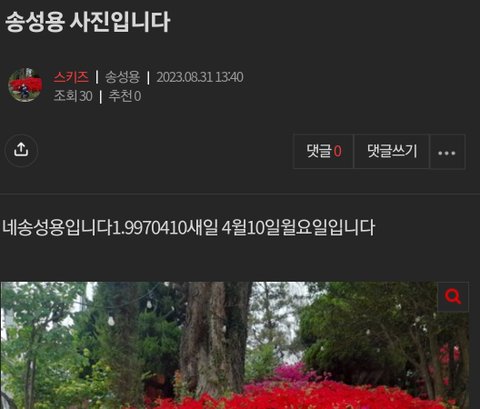Click the post body text starting 네송성용입니다
The height and width of the screenshot is (409, 480).
coord(188,228)
